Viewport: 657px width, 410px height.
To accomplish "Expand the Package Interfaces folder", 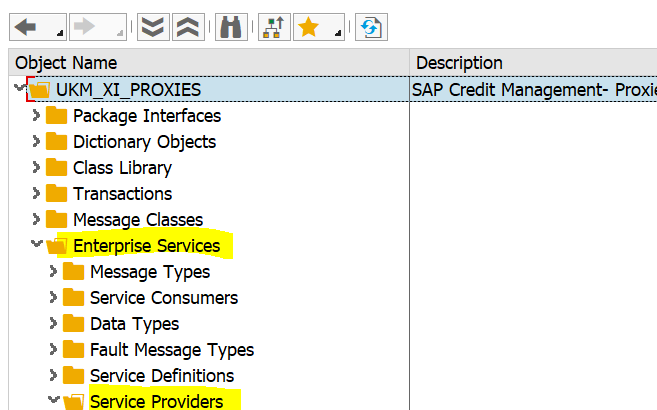I will 37,115.
